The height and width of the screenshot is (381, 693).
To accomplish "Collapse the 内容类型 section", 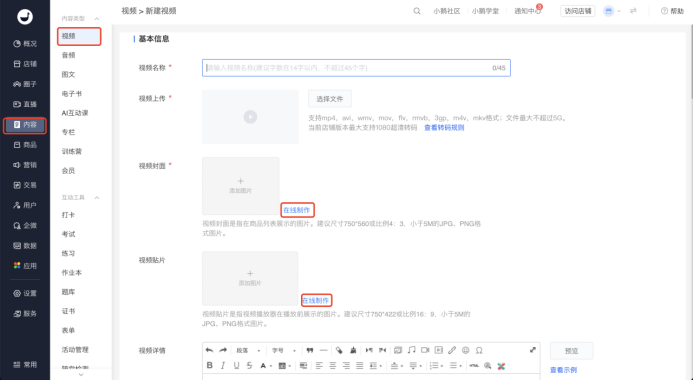I will (x=97, y=19).
